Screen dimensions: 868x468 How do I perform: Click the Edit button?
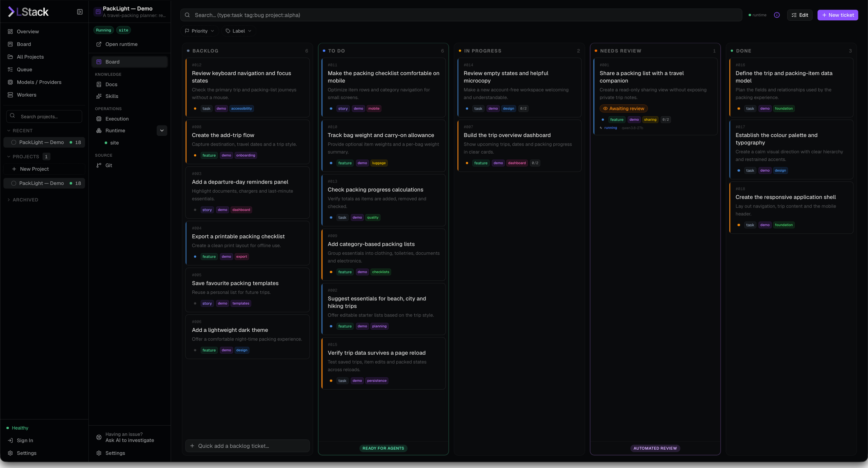[800, 15]
